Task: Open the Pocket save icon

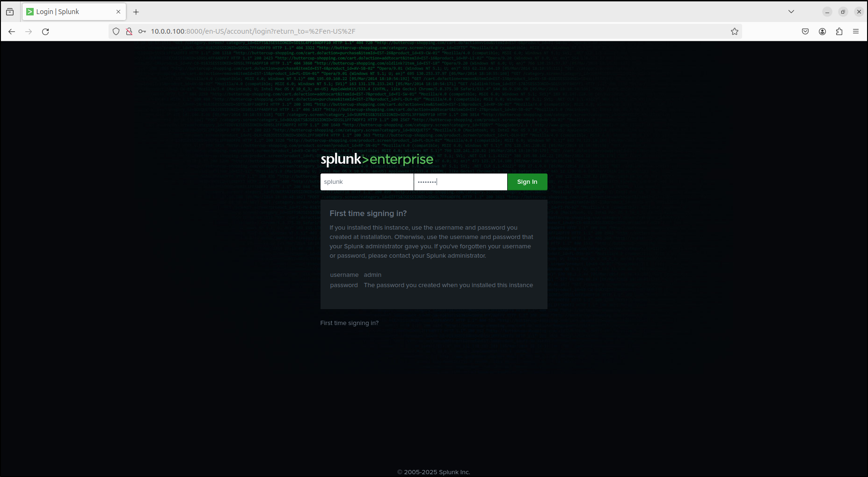Action: [x=805, y=31]
